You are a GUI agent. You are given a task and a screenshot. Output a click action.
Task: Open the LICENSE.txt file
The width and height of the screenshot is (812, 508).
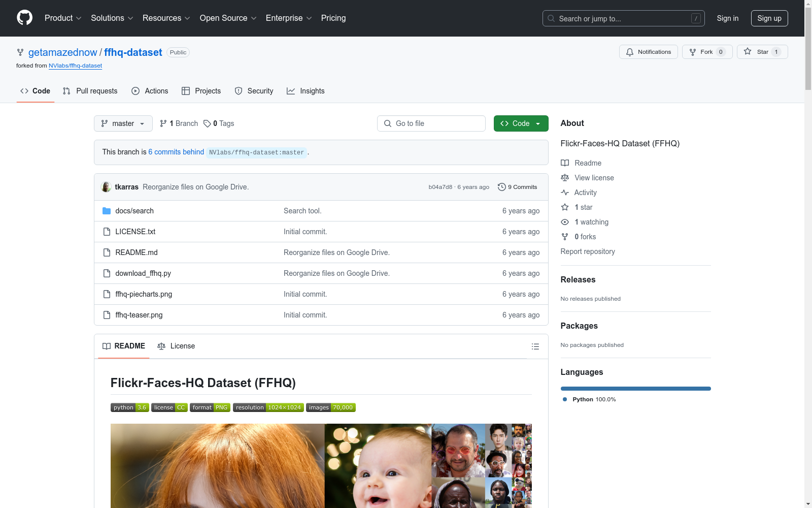[136, 232]
